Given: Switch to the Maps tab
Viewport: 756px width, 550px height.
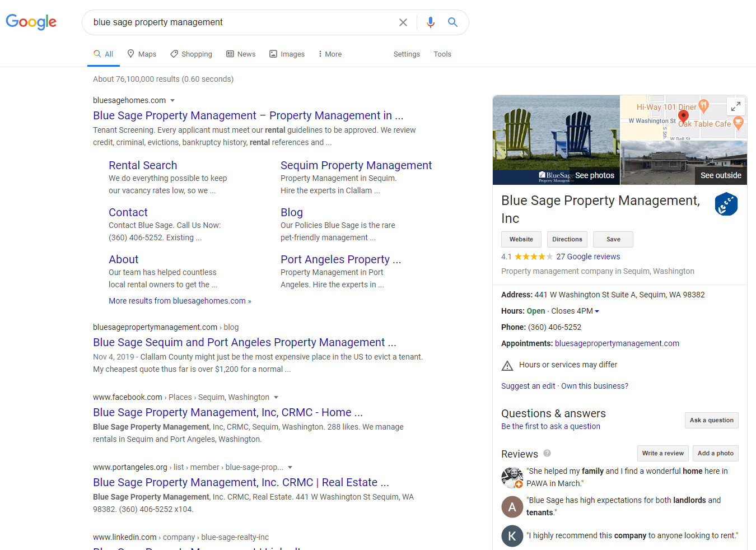Looking at the screenshot, I should click(141, 54).
